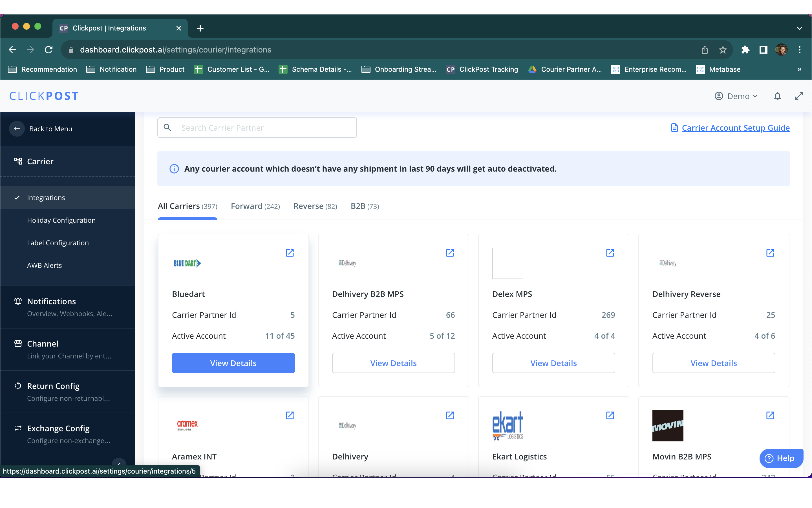Open the Customer List bookmark
The image size is (812, 508).
[x=232, y=69]
